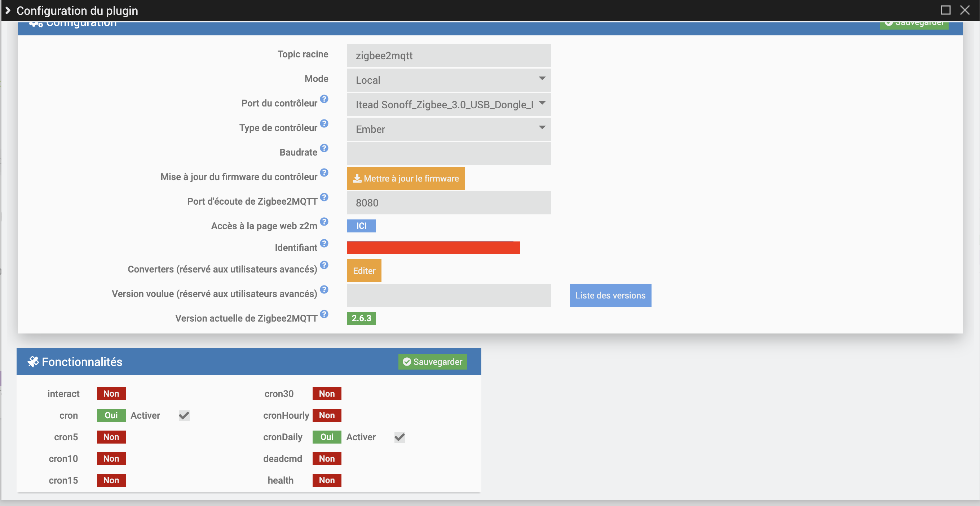Click help icon next to Port du contrôleur
The height and width of the screenshot is (506, 980).
pyautogui.click(x=324, y=99)
